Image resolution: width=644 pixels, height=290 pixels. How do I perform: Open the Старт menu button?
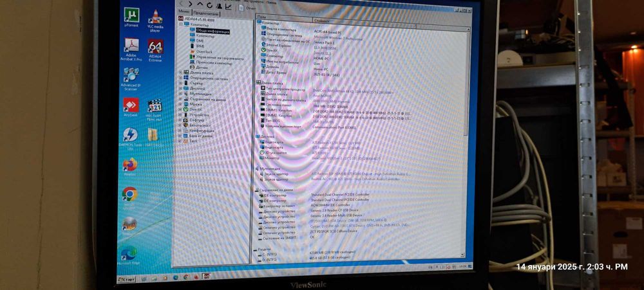coord(126,279)
